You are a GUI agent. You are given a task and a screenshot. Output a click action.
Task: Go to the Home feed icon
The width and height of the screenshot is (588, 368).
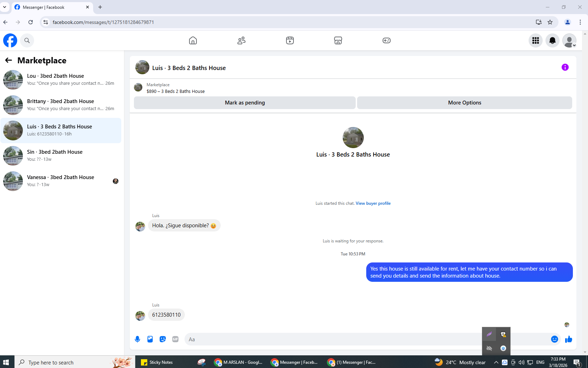click(x=193, y=40)
